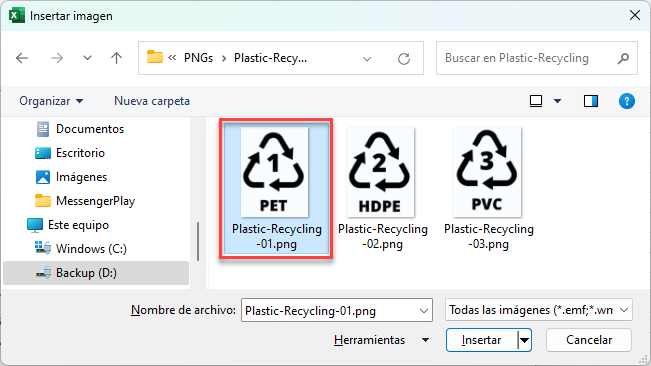Open the Herramientas menu
Image resolution: width=651 pixels, height=366 pixels.
[381, 340]
